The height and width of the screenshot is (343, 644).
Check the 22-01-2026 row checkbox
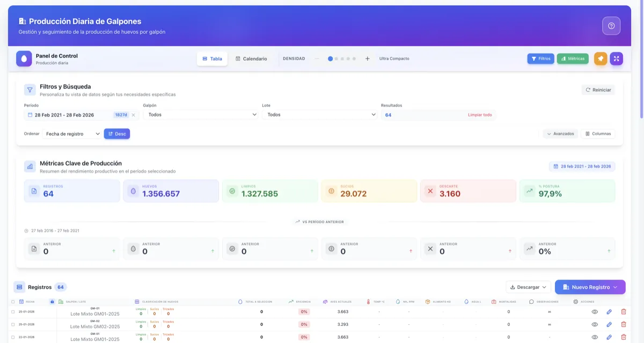pyautogui.click(x=13, y=337)
